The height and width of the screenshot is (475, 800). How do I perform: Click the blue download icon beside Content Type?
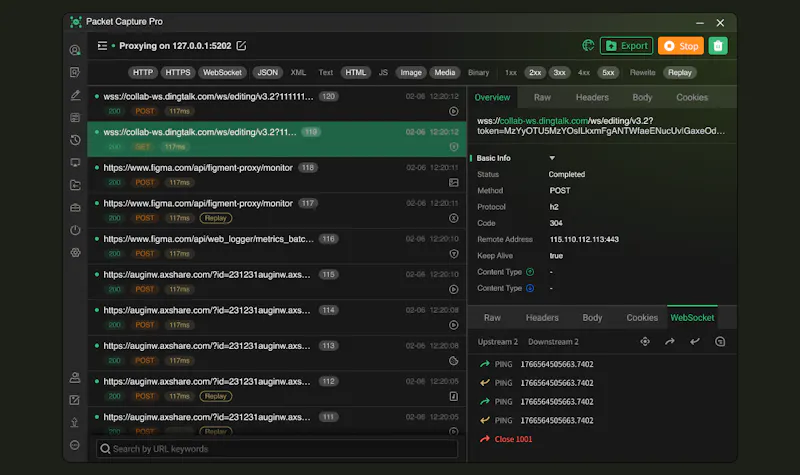[530, 288]
